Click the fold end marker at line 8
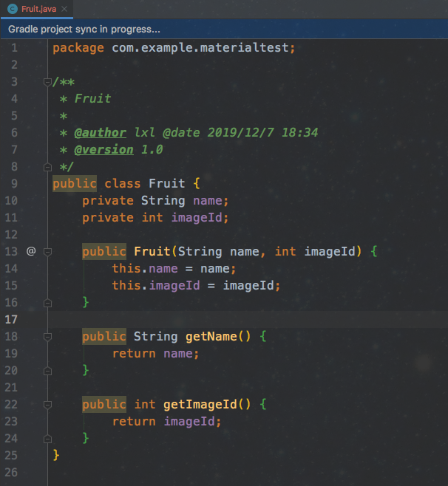Image resolution: width=448 pixels, height=486 pixels. (47, 168)
